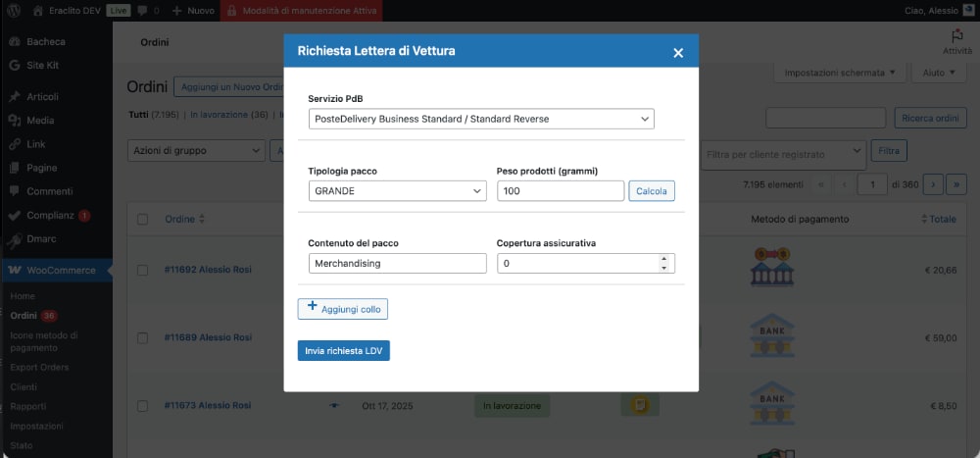This screenshot has width=980, height=458.
Task: Expand the Impostazioni schermata panel
Action: click(x=840, y=74)
